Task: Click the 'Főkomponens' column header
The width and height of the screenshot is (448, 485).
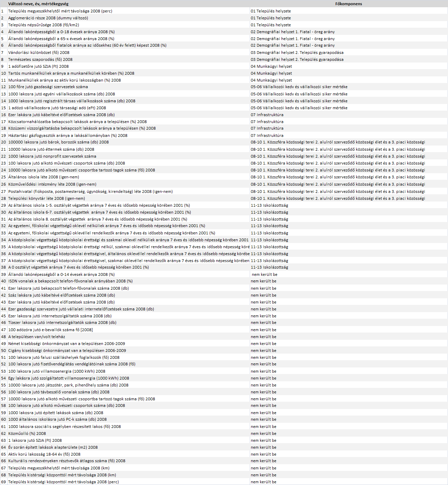Action: coord(349,4)
